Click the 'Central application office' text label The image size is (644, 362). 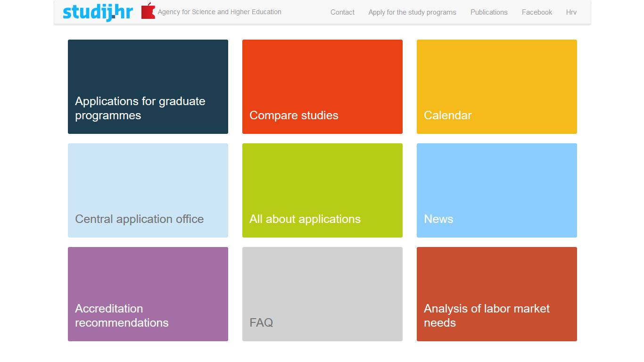(x=140, y=219)
